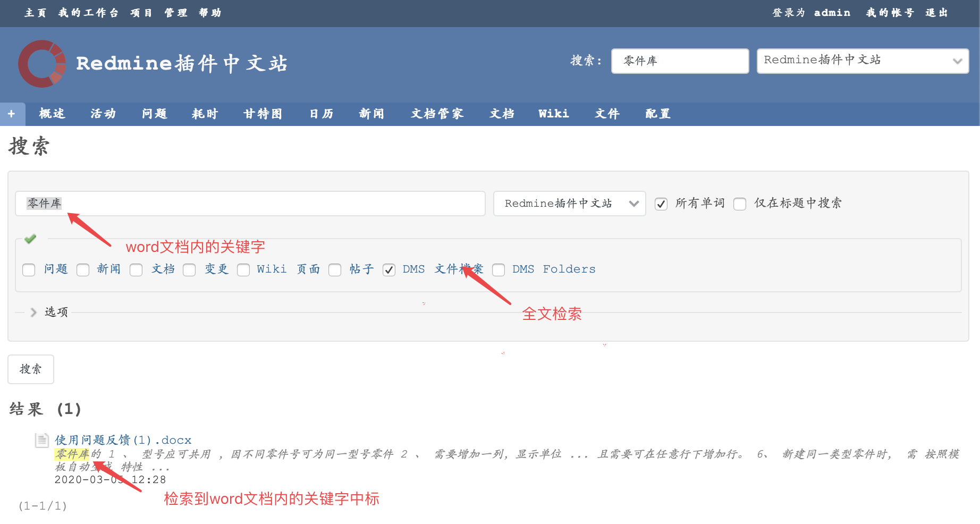Open the plus new-object menu
Viewport: 980px width, 524px height.
point(12,114)
